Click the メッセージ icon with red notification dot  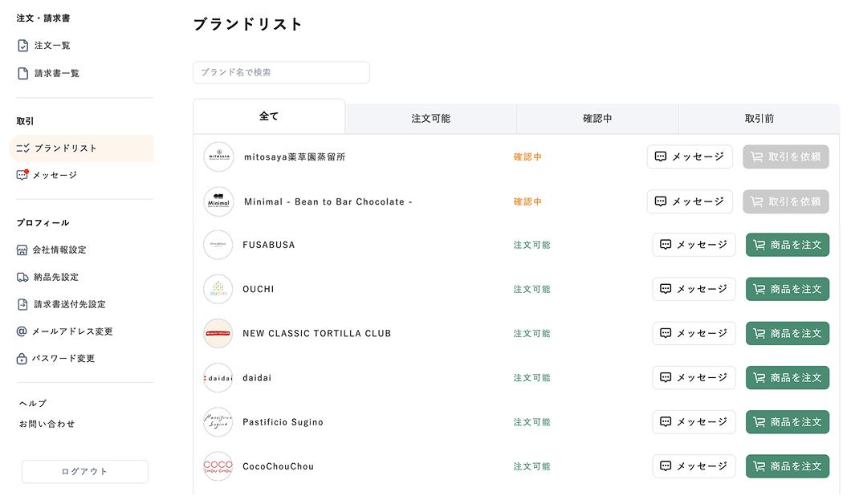tap(22, 175)
